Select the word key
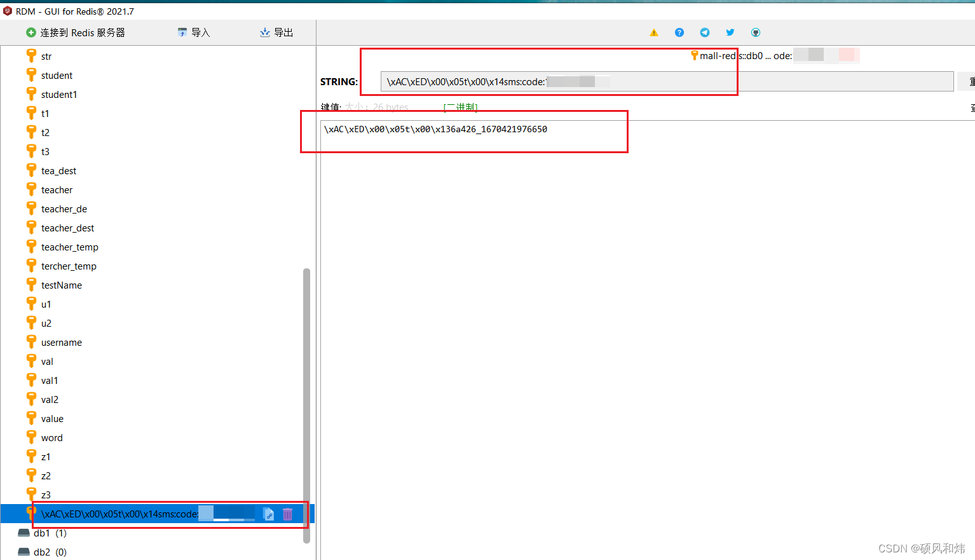975x560 pixels. click(52, 438)
